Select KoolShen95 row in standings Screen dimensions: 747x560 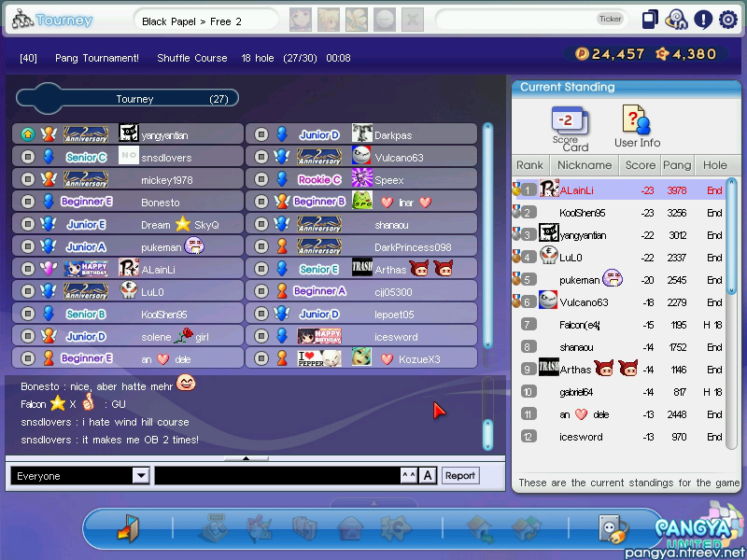(x=618, y=213)
